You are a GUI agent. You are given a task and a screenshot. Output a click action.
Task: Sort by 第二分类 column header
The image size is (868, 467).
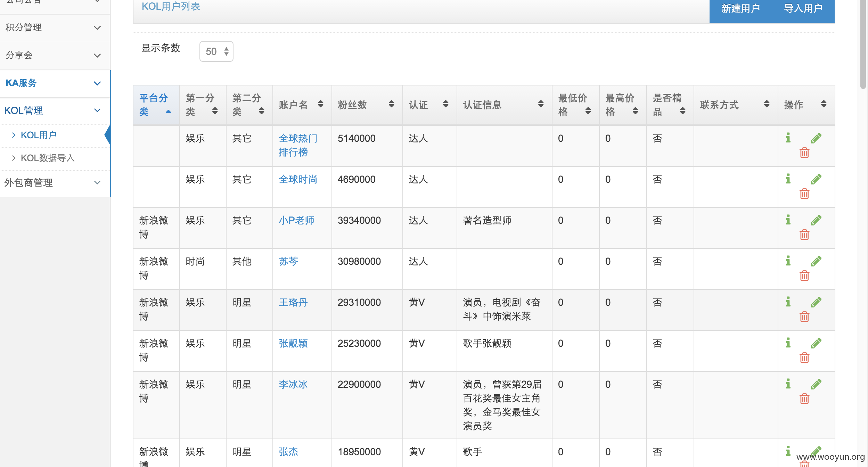coord(249,105)
